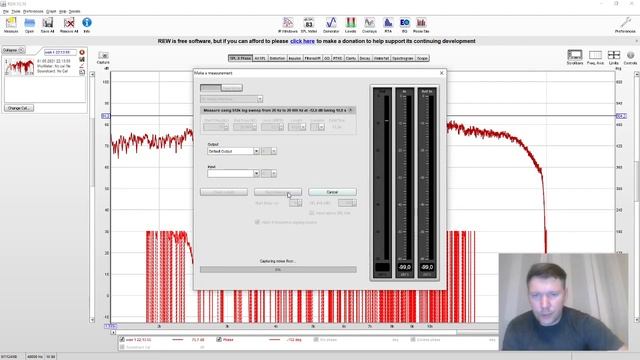Click the capturing noise floor progress bar

click(x=278, y=269)
